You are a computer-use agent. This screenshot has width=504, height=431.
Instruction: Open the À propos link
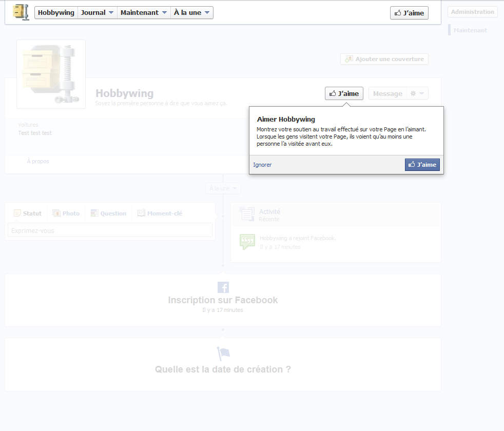pyautogui.click(x=38, y=161)
